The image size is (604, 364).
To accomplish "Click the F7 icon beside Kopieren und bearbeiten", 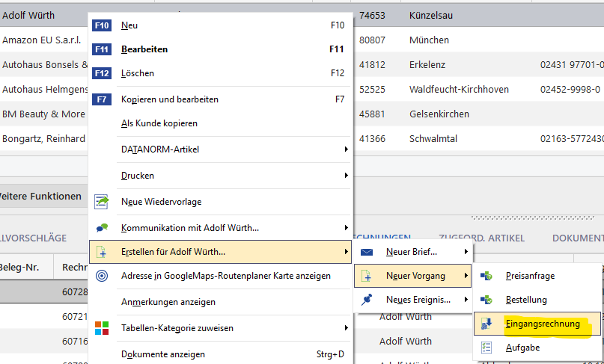I will (102, 99).
